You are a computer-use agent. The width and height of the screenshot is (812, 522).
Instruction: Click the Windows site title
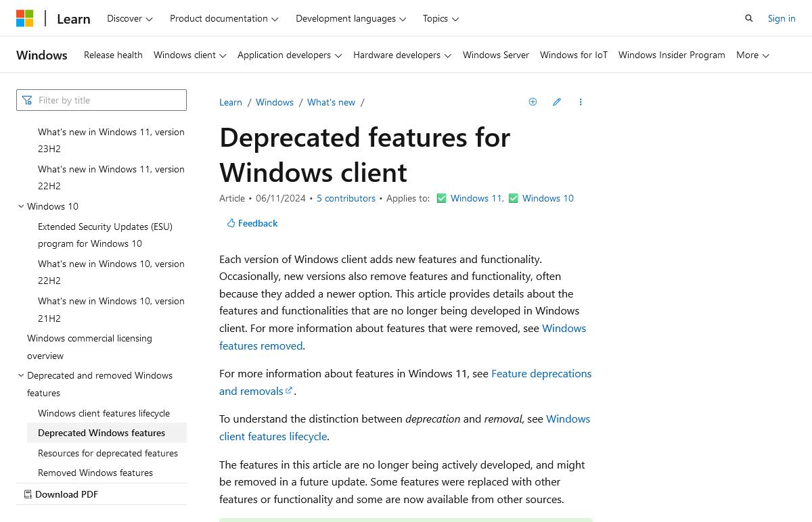tap(42, 55)
